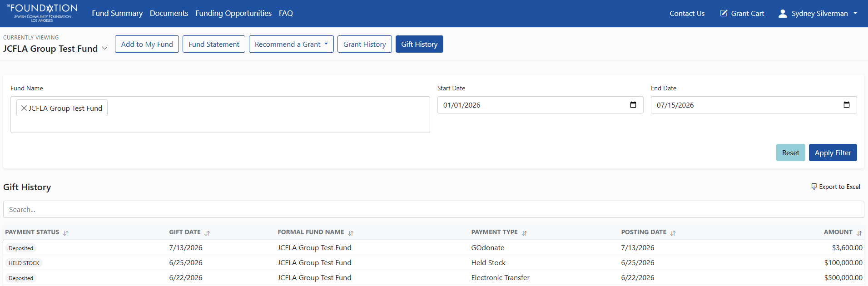This screenshot has width=868, height=286.
Task: Open the Fund Statement button
Action: [x=214, y=44]
